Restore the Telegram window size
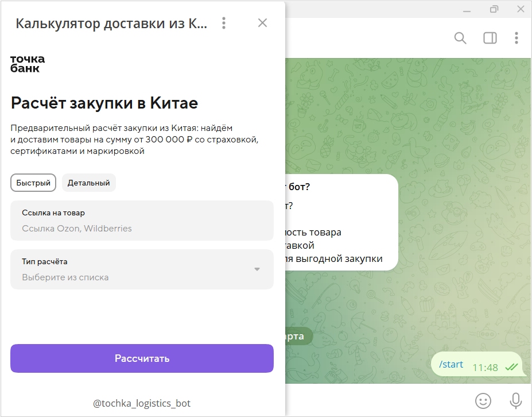The width and height of the screenshot is (532, 417). (x=494, y=9)
